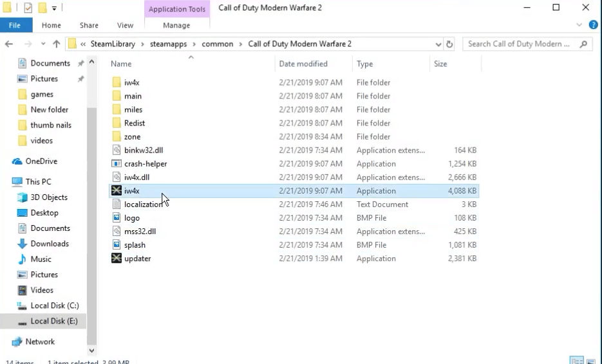The height and width of the screenshot is (364, 602).
Task: Click the chevron after steamapps in path
Action: pyautogui.click(x=194, y=44)
